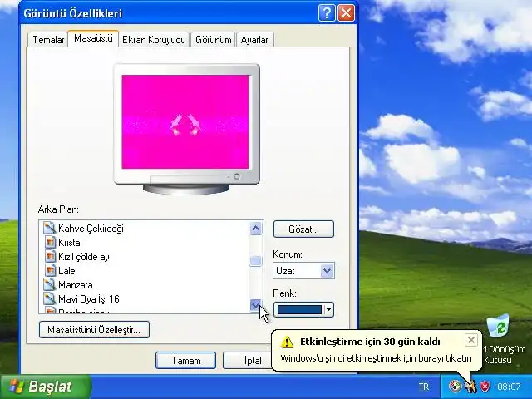
Task: Select the Masaüstü tab
Action: pos(93,38)
